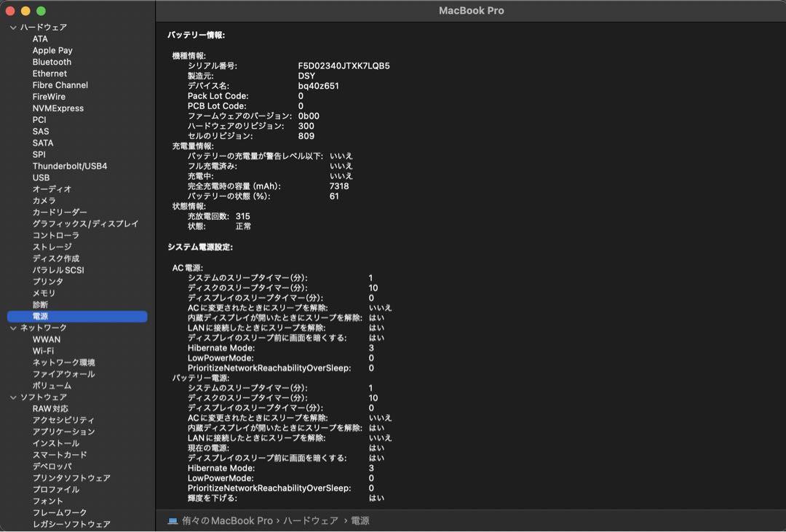Click the green zoom window button
This screenshot has width=786, height=532.
(41, 10)
